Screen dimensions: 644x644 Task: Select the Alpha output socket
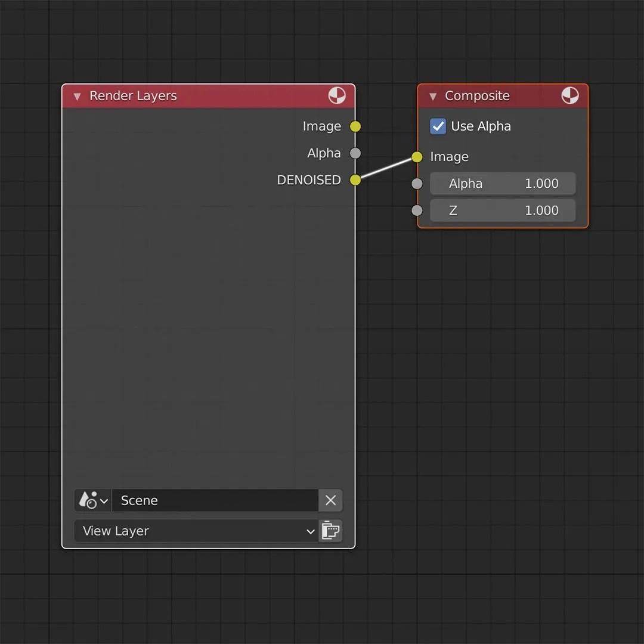tap(355, 153)
